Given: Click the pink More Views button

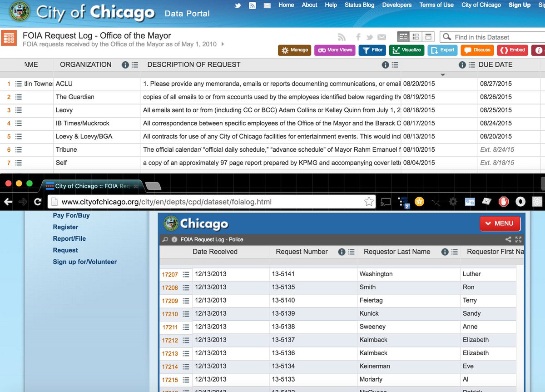Looking at the screenshot, I should 335,50.
